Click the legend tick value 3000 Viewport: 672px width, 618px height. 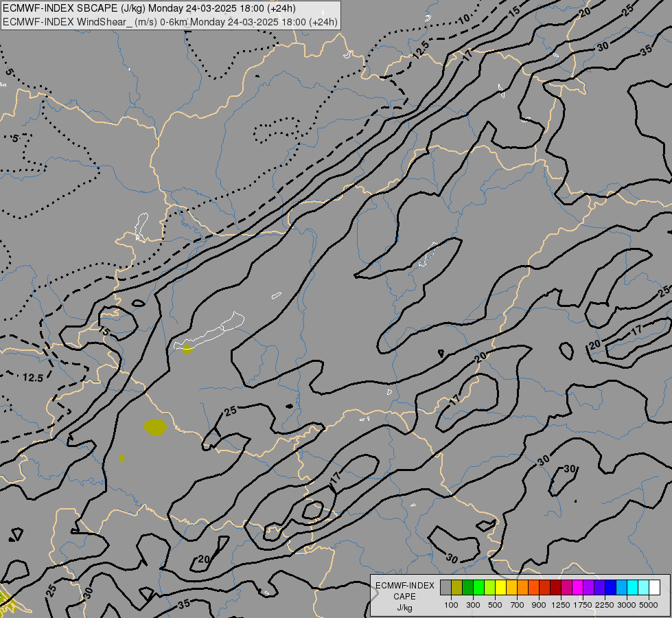[627, 605]
